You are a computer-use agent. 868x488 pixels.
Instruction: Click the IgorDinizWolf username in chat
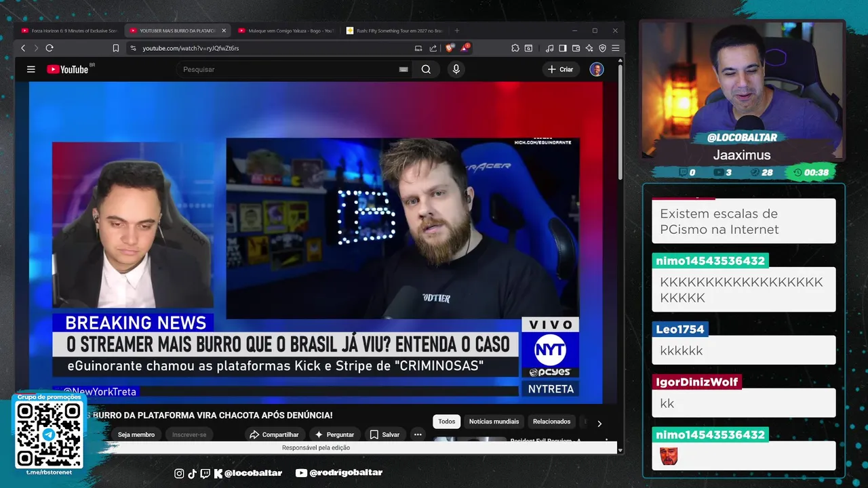coord(696,382)
